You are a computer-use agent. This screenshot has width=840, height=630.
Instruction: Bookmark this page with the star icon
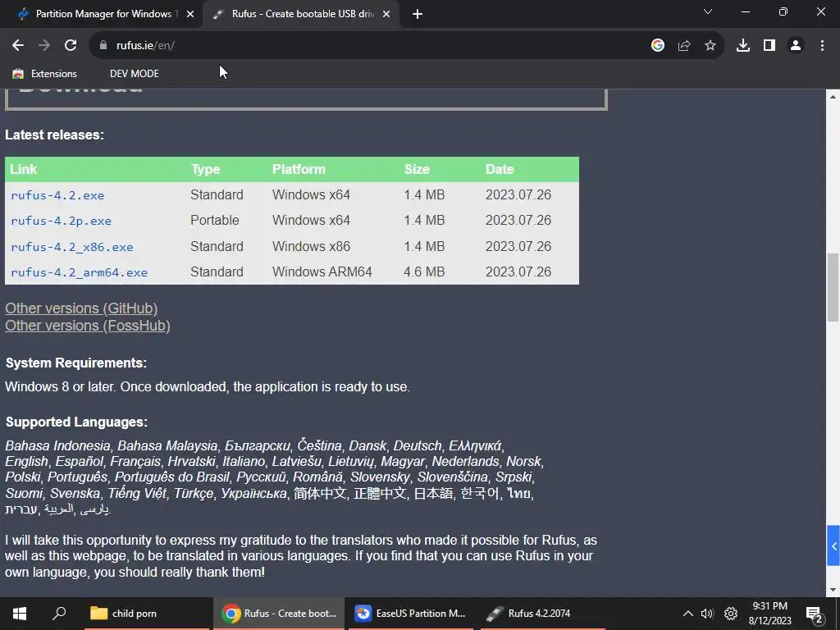[x=710, y=46]
